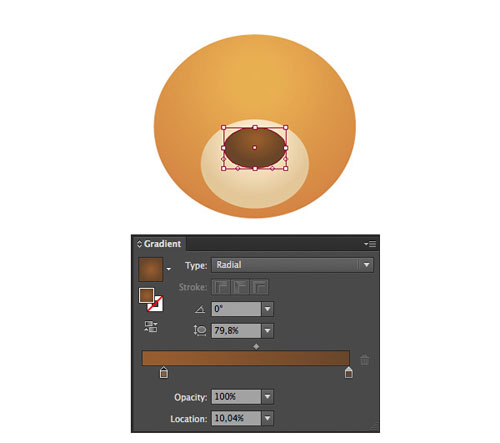Toggle the stroke box with red slash
This screenshot has width=500, height=443.
click(156, 304)
